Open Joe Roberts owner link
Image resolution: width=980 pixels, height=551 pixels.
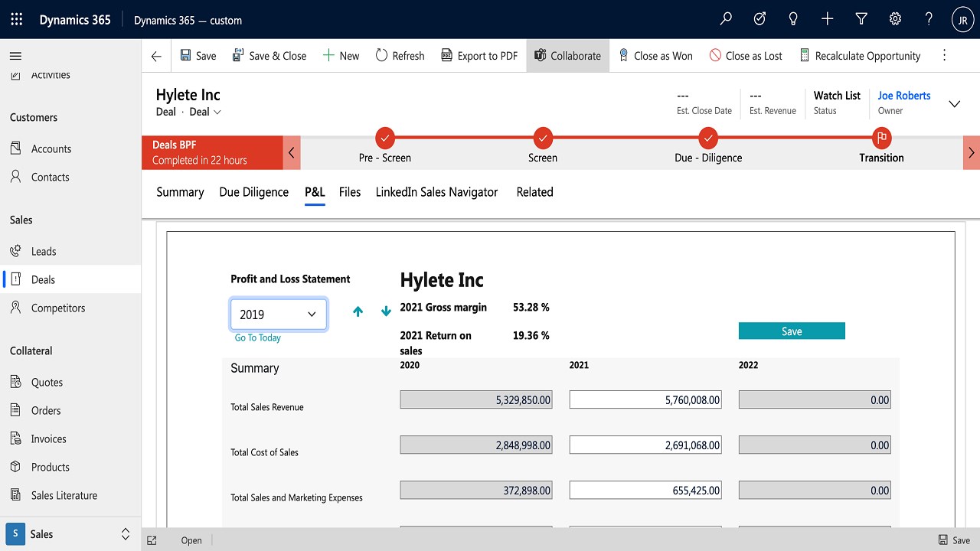[904, 96]
